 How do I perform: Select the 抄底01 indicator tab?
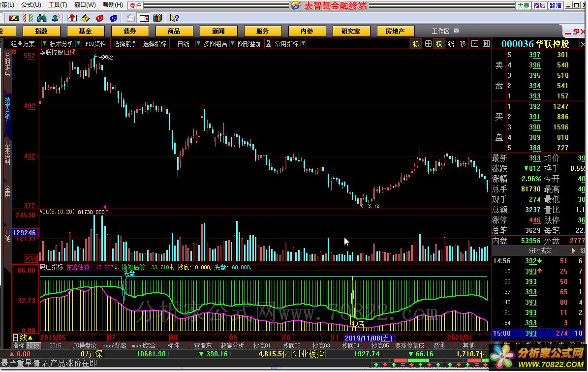coord(262,346)
